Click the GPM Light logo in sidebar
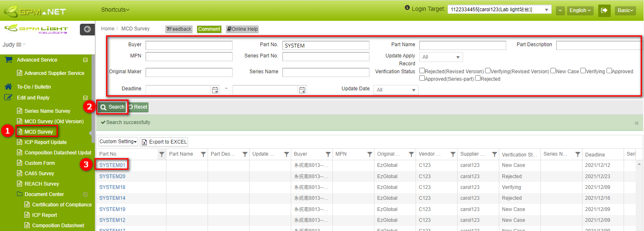Screen dimensions: 644x231 36,30
